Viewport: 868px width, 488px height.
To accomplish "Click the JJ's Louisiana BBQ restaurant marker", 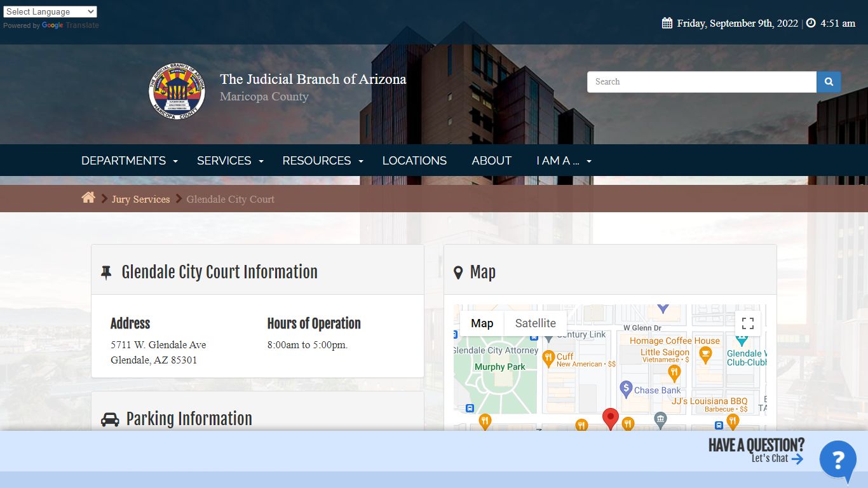I will [733, 421].
